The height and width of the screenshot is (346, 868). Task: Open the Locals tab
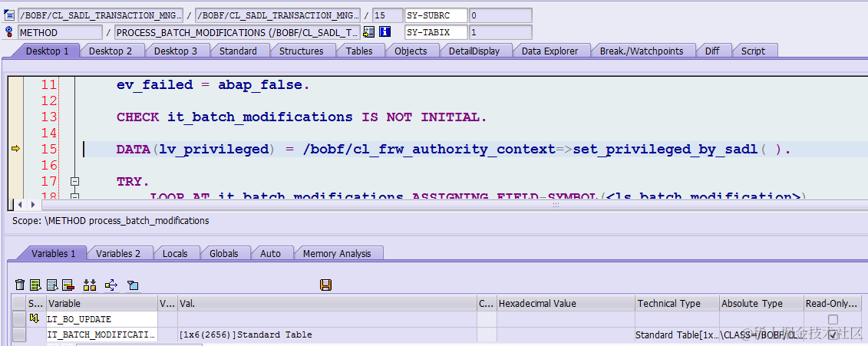(175, 253)
